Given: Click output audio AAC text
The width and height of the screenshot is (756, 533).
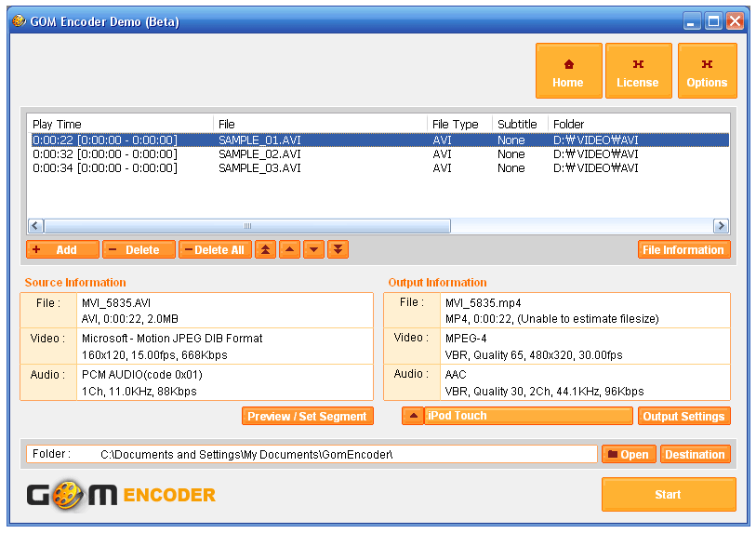Looking at the screenshot, I should pyautogui.click(x=456, y=374).
